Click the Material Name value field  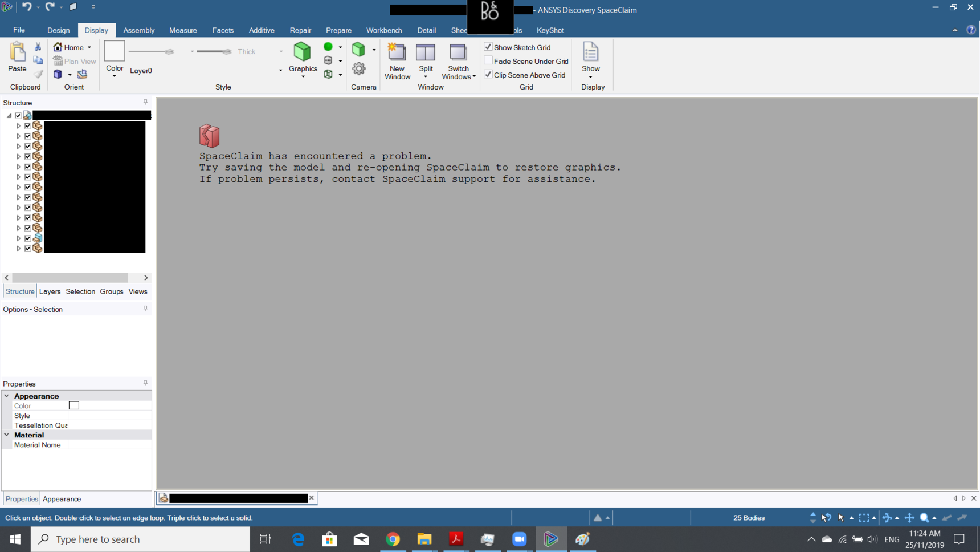(109, 445)
